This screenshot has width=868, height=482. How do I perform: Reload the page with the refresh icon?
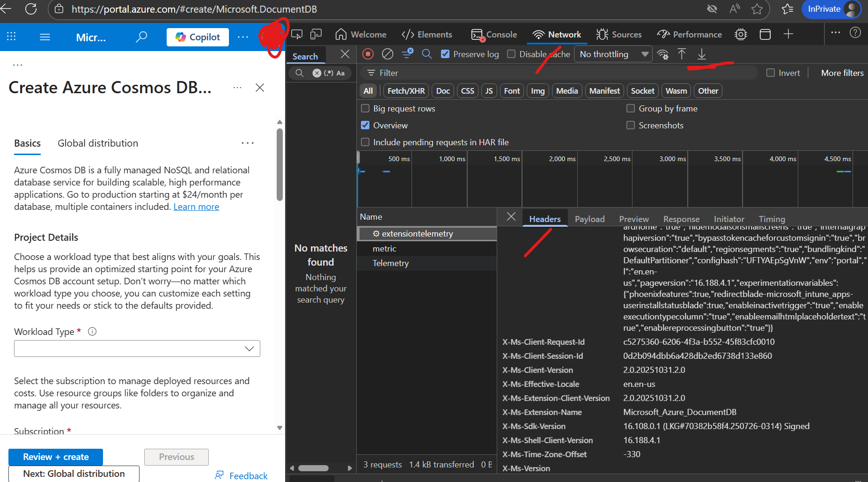(31, 9)
